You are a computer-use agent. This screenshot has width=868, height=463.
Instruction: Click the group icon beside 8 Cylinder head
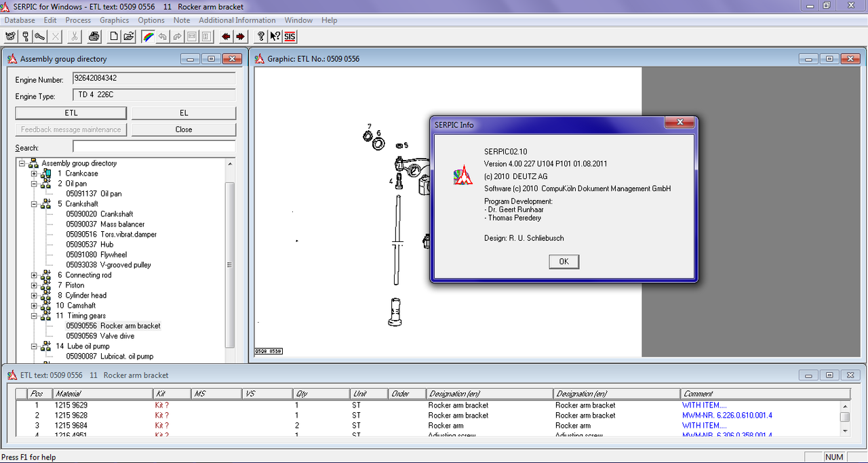click(46, 296)
